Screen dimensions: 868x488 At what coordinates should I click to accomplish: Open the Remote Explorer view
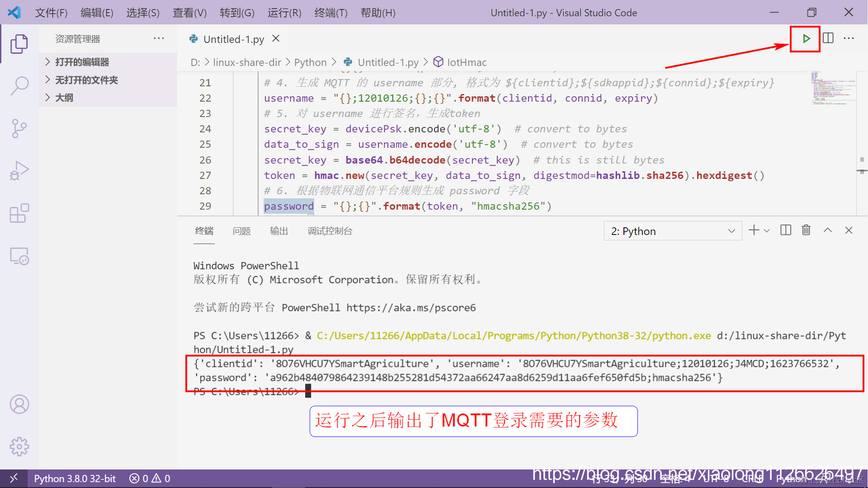[x=19, y=256]
